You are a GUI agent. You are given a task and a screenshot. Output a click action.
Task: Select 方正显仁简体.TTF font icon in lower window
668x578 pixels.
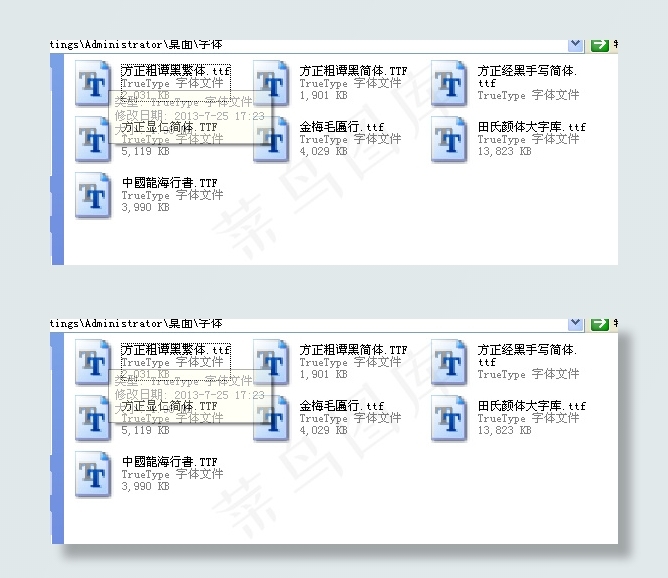pos(93,418)
